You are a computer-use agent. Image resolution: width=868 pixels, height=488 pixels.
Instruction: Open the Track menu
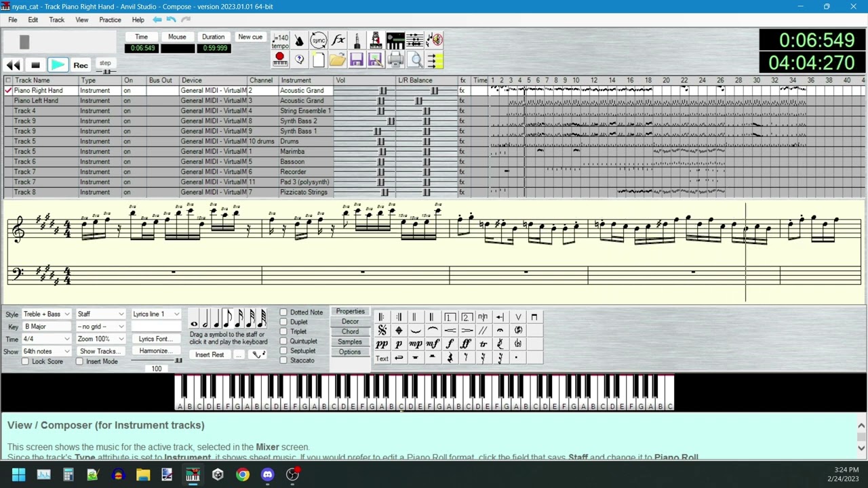click(56, 20)
